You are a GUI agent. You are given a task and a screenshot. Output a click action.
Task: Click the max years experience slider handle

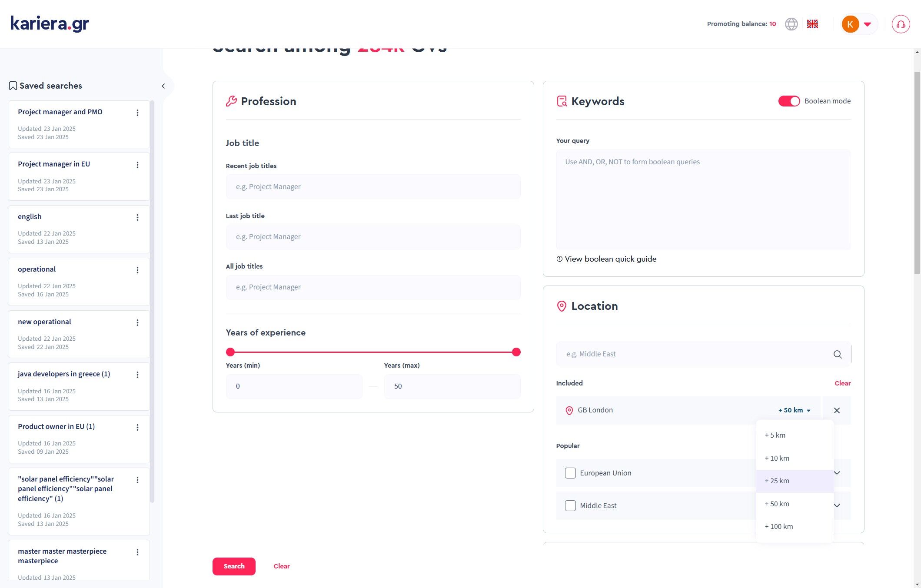click(516, 352)
